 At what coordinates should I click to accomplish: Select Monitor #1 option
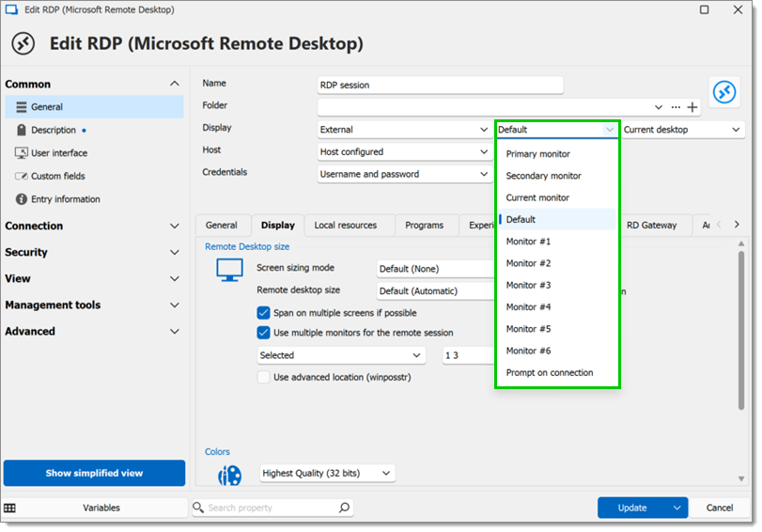557,242
